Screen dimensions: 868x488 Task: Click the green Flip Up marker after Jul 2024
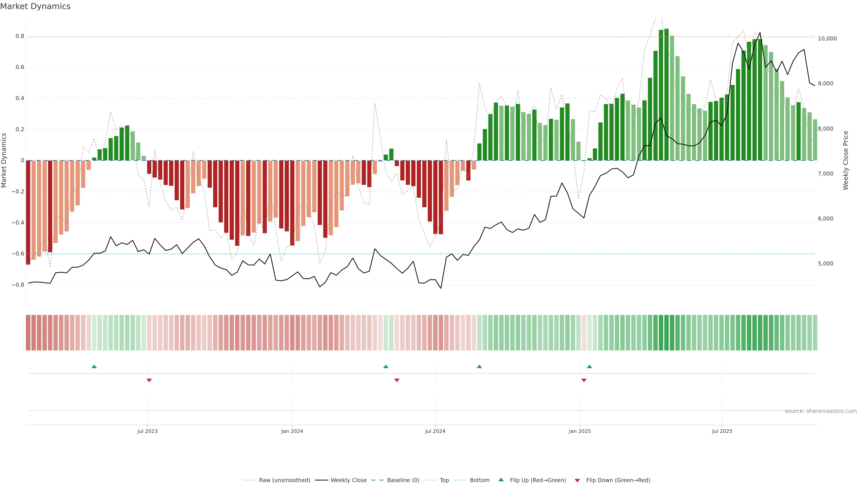pos(479,366)
